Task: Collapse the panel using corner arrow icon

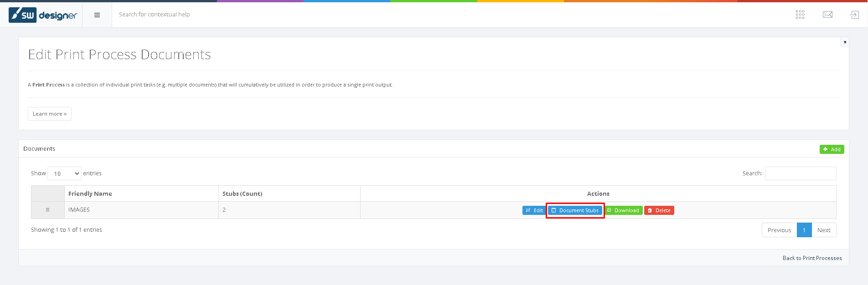Action: 844,42
